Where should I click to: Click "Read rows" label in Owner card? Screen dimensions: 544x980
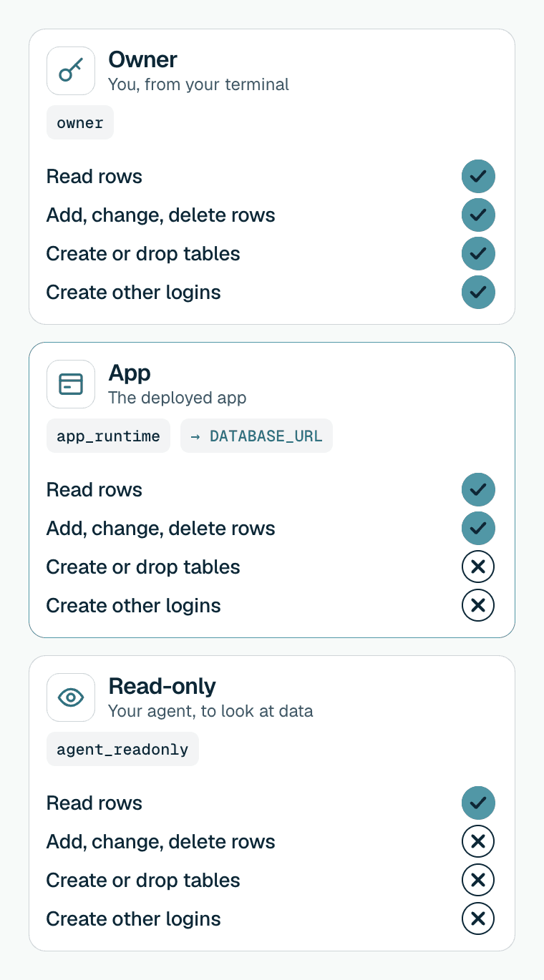tap(94, 176)
